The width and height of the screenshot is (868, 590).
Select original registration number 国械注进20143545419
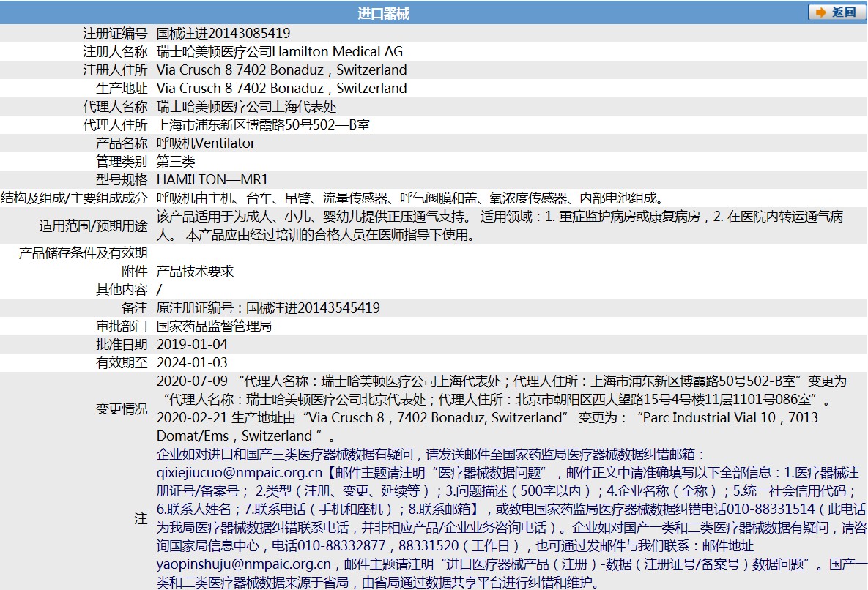(313, 307)
